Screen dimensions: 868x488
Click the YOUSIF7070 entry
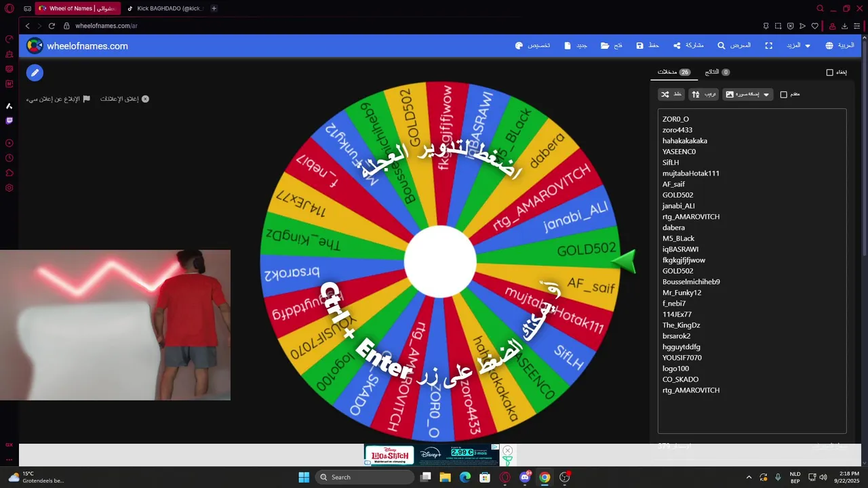tap(682, 358)
